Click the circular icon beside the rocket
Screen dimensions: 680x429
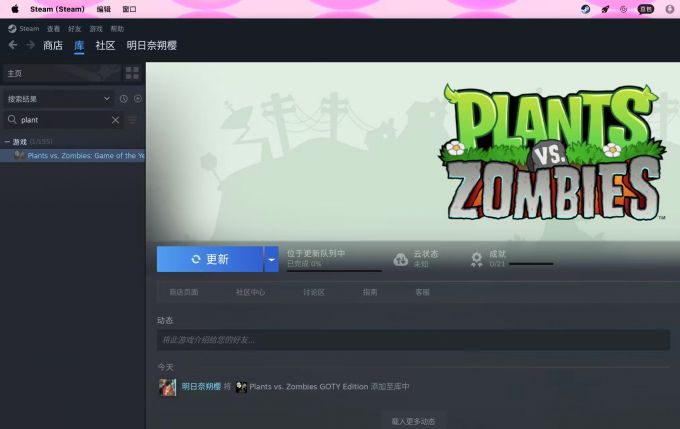tap(624, 9)
